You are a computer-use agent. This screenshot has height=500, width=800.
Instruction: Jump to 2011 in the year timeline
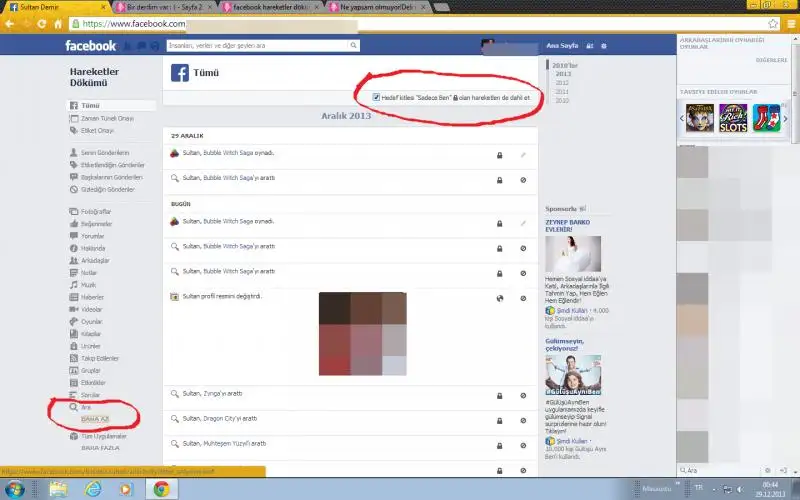pyautogui.click(x=562, y=91)
